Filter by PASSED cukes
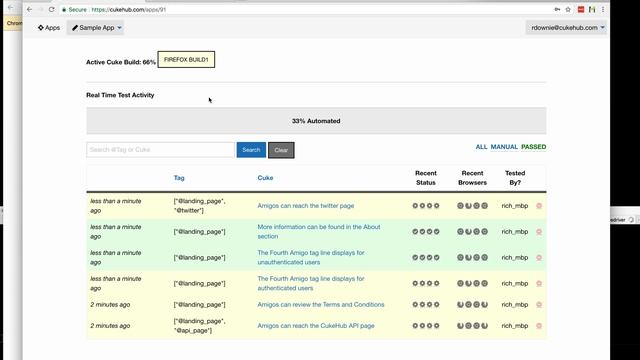The image size is (640, 360). (533, 147)
